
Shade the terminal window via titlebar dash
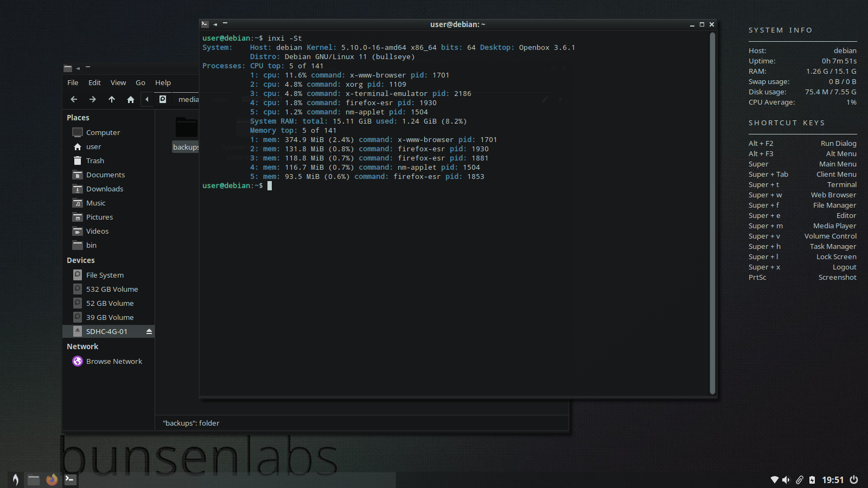[225, 23]
